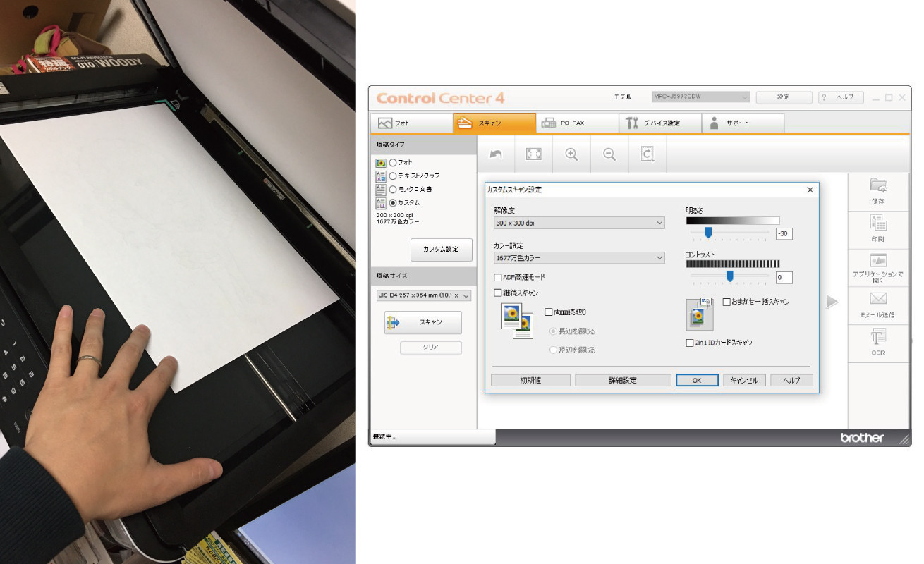Image resolution: width=924 pixels, height=564 pixels.
Task: Tick the おまかせ一括スキャン checkbox
Action: 727,302
